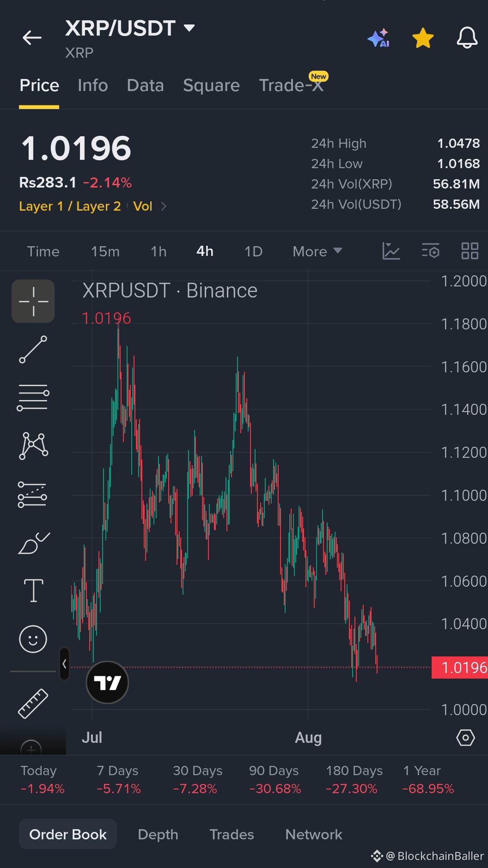Tap the Jul label on time axis
Image resolution: width=488 pixels, height=868 pixels.
tap(92, 738)
